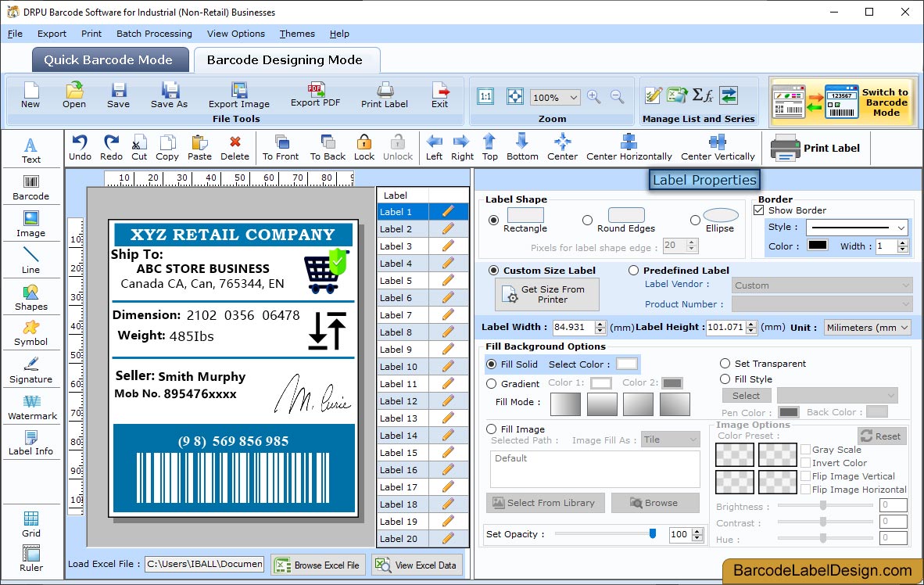Click the zoom in magnifier
Screen dimensions: 924x585
click(x=594, y=97)
